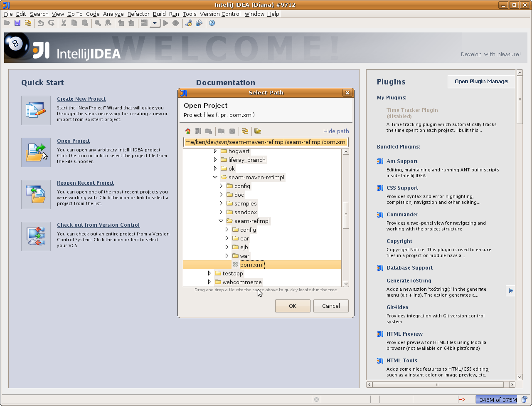Viewport: 532px width, 406px height.
Task: Expand the webcommerce folder node
Action: [x=209, y=282]
